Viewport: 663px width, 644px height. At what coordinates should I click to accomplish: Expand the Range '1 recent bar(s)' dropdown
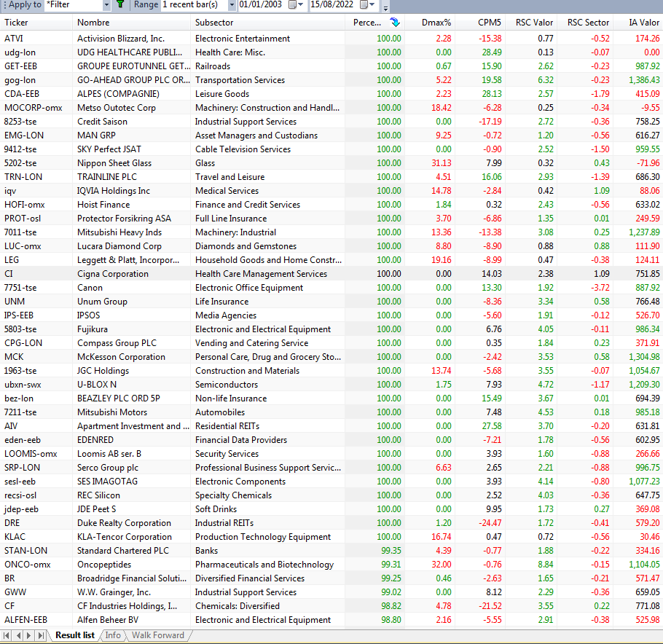tap(232, 4)
